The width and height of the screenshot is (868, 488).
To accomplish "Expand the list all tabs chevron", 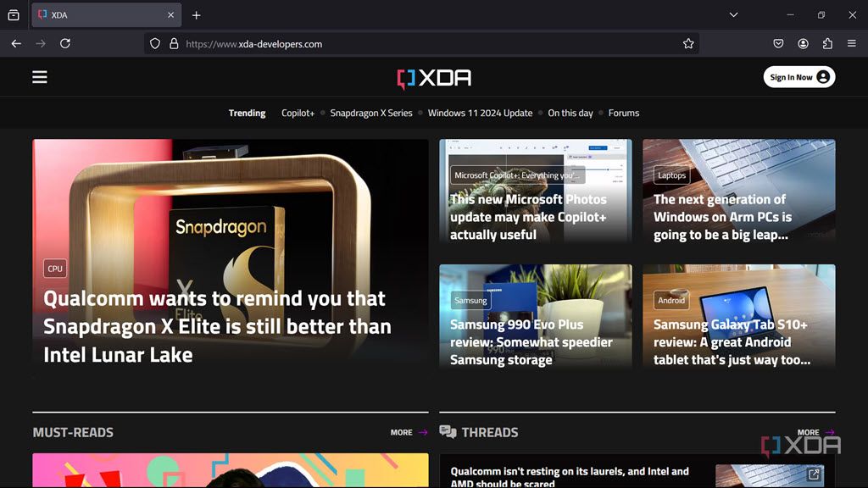I will tap(733, 15).
